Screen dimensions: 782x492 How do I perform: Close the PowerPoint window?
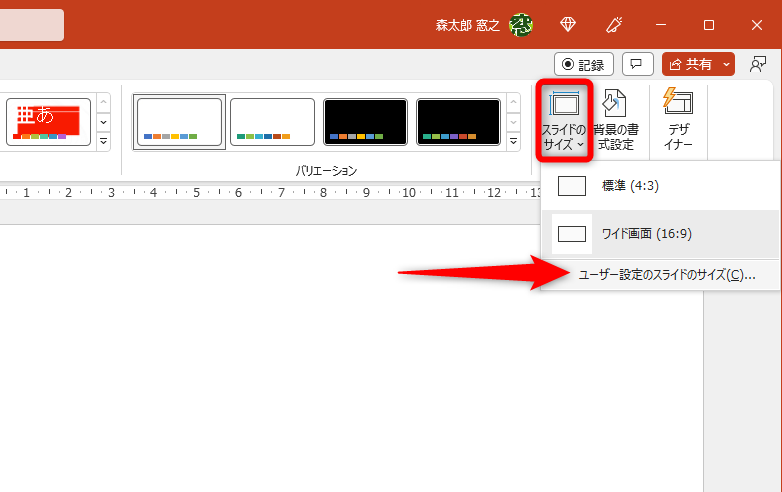click(757, 24)
